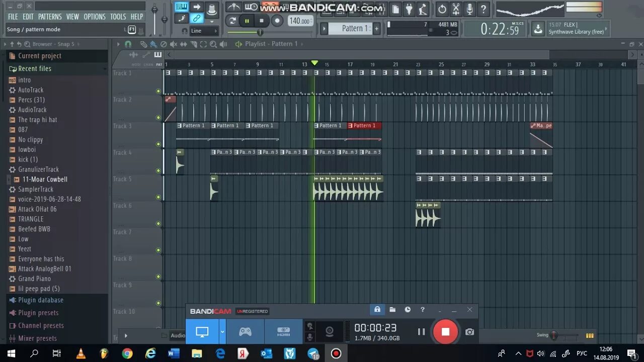Viewport: 644px width, 362px height.
Task: Click the question mark help icon
Action: tap(484, 9)
